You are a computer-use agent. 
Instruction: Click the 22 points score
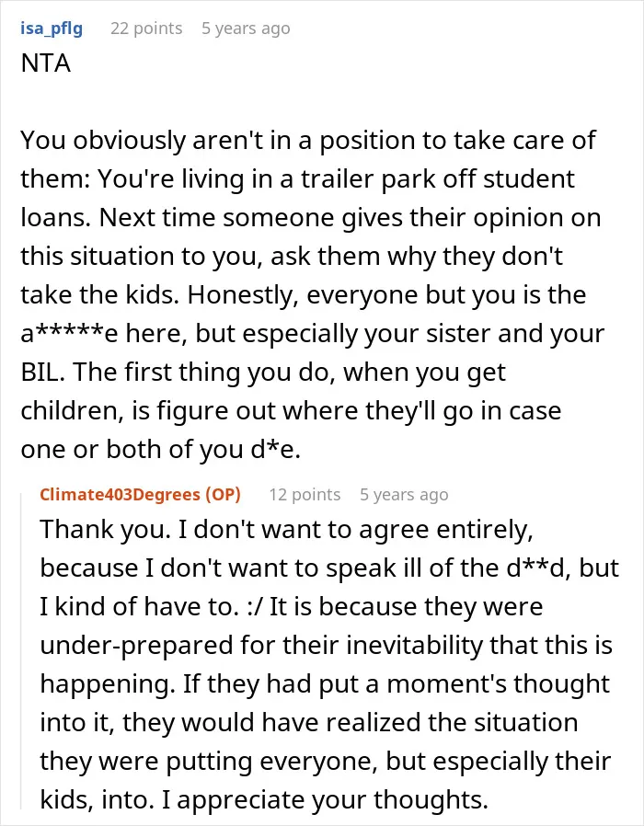[146, 29]
